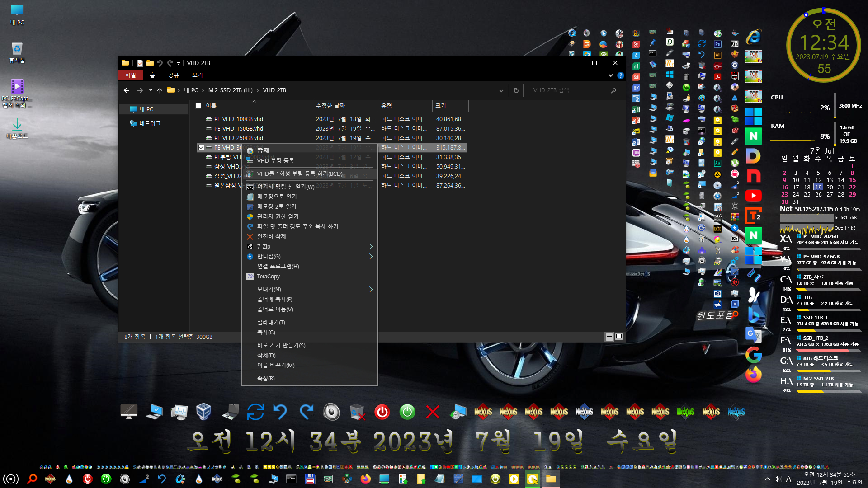Click the VirtualBox cube icon in dock
868x488 pixels.
click(204, 412)
